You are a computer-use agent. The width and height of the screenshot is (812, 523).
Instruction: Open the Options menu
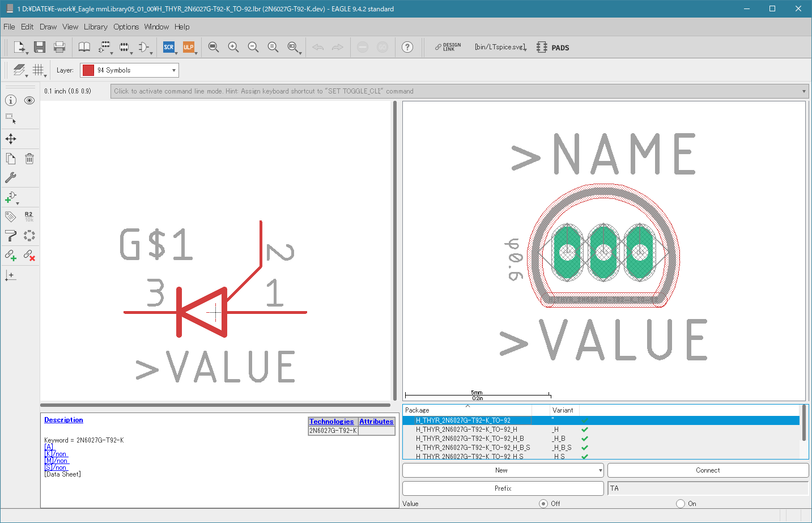click(126, 27)
